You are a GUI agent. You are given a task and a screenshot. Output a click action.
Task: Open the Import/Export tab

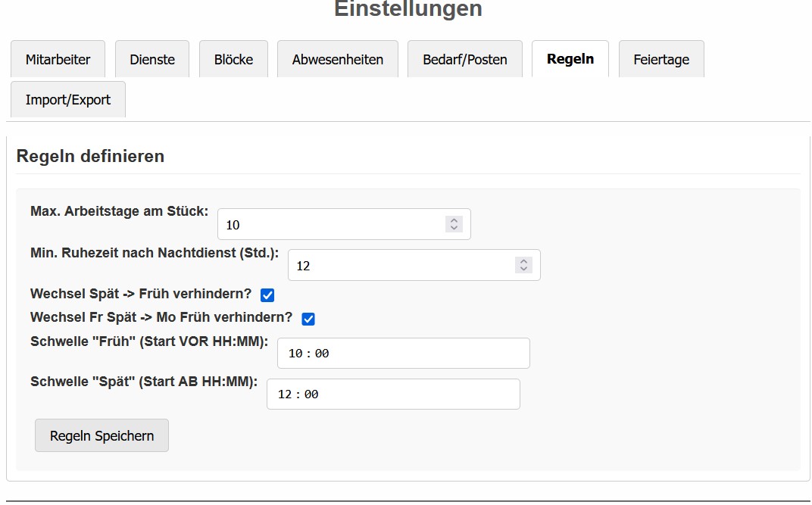pos(68,100)
